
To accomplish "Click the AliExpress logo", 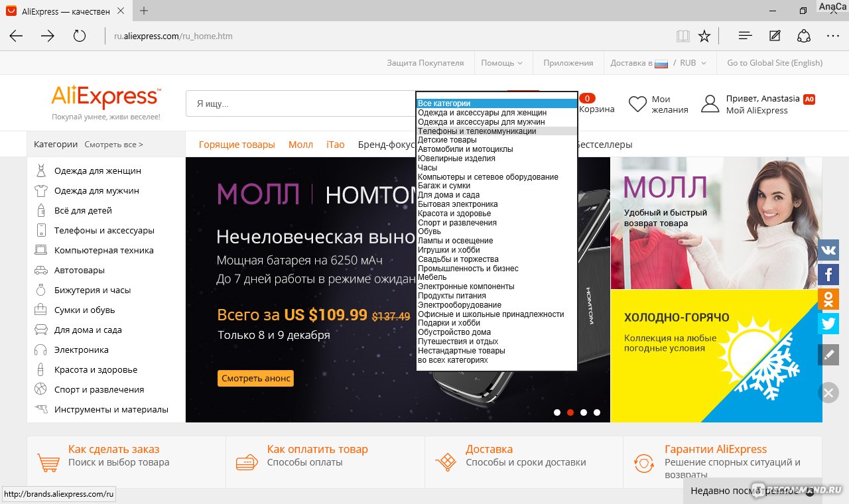I will (106, 97).
